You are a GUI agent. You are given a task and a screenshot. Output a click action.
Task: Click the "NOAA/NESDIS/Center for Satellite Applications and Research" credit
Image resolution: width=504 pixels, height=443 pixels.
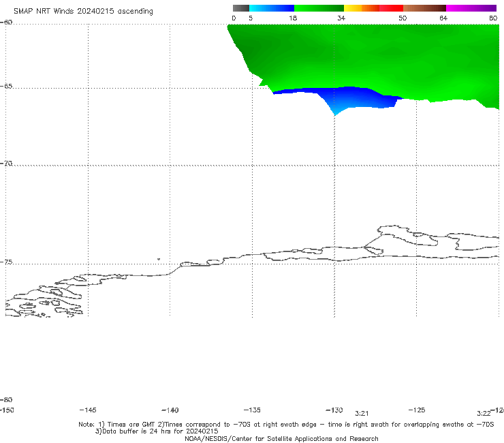[281, 439]
